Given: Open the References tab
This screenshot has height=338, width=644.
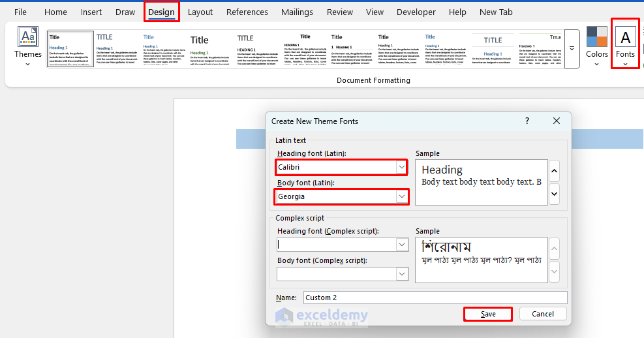Looking at the screenshot, I should pyautogui.click(x=247, y=12).
